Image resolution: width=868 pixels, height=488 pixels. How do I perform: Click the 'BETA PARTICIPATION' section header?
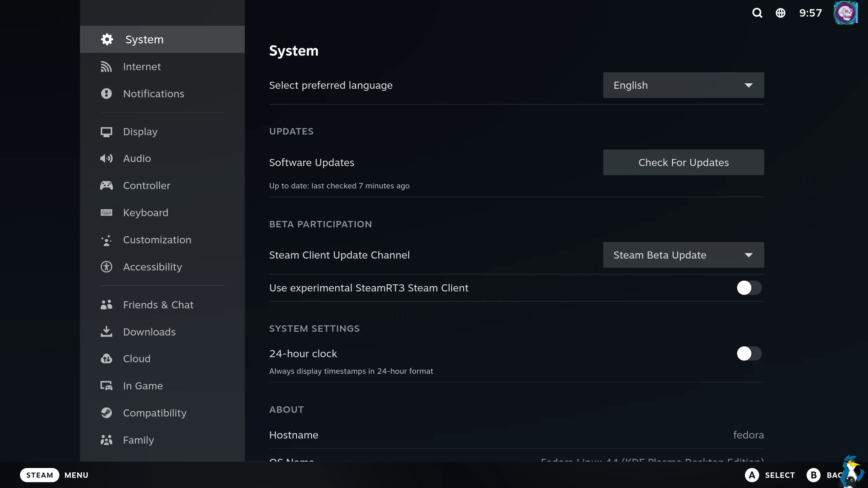pyautogui.click(x=320, y=224)
